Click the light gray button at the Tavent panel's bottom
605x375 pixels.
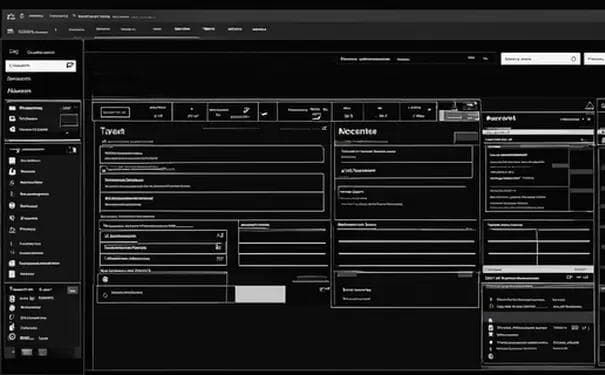click(260, 294)
